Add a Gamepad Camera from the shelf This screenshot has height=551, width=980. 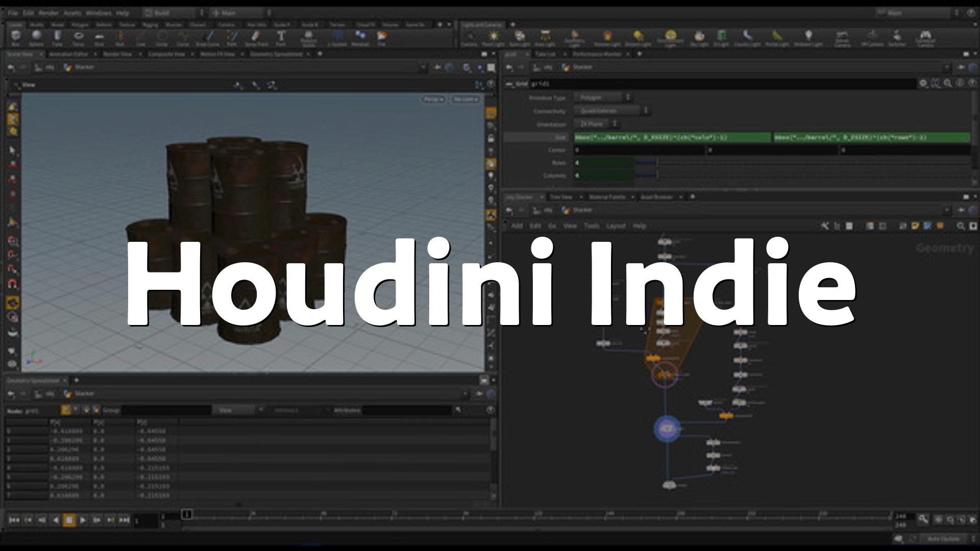925,39
